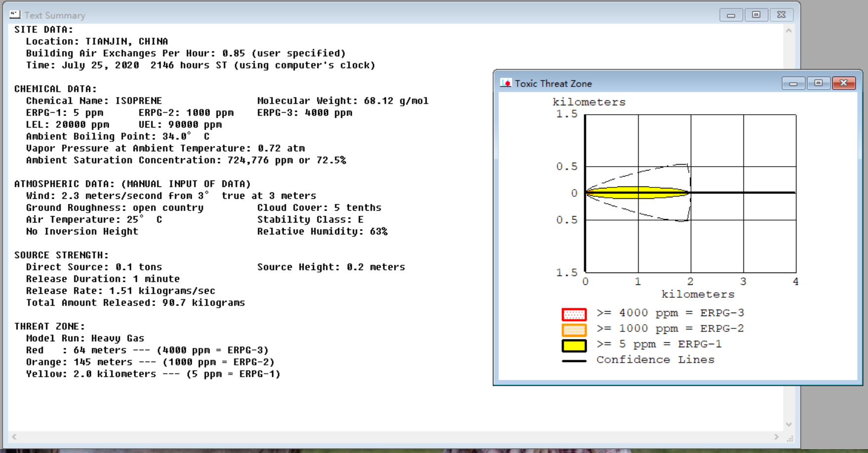Click the scroll up arrow in Text Summary

pyautogui.click(x=789, y=31)
